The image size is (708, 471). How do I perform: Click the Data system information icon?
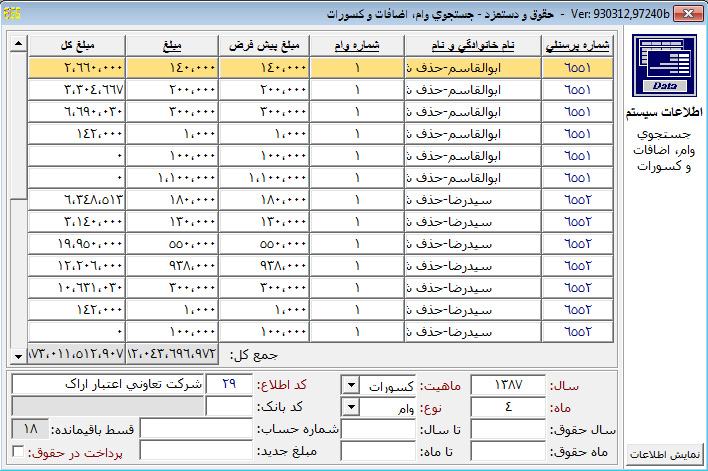click(664, 65)
